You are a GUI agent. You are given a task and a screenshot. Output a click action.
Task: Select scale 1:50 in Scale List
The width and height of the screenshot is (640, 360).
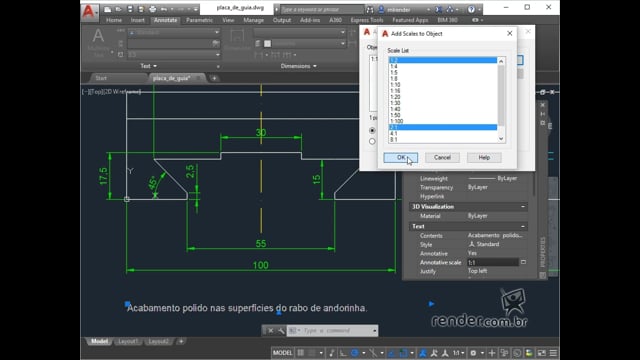443,115
